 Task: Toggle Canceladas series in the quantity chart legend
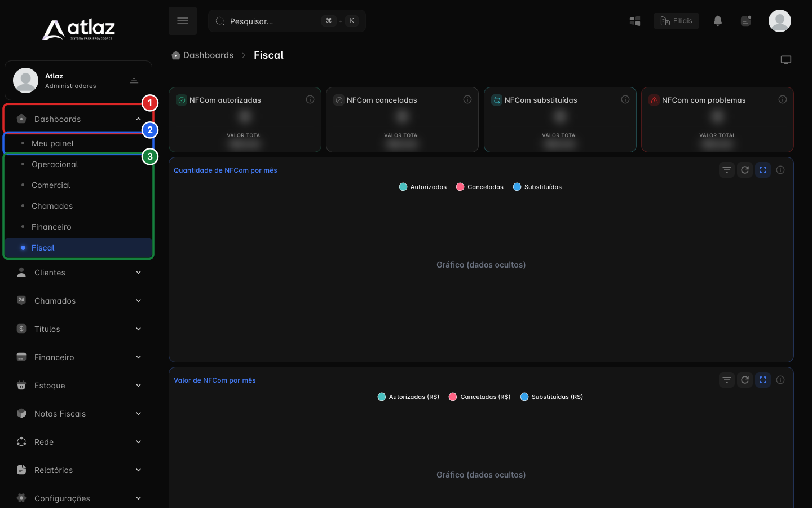click(x=479, y=187)
